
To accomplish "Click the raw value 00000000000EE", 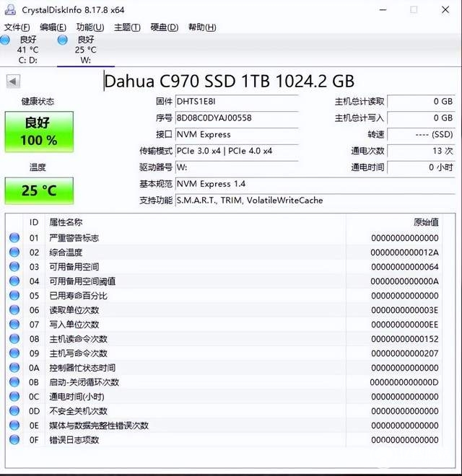I will click(x=405, y=325).
